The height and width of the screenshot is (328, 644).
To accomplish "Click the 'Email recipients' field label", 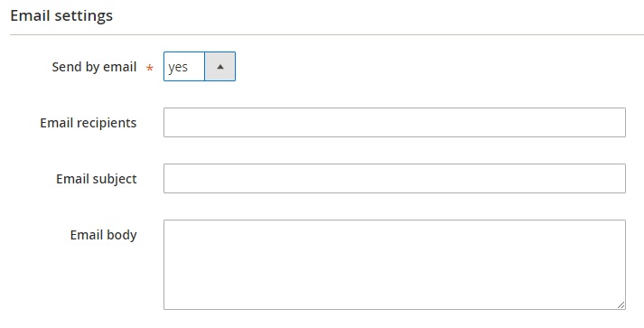I will point(89,123).
